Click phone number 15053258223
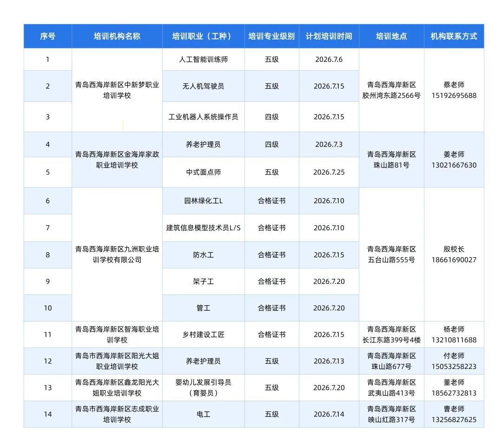This screenshot has height=448, width=502. click(x=454, y=367)
